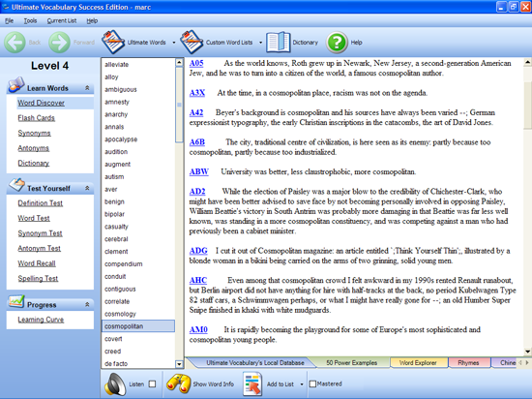
Task: Open the Current List menu
Action: [x=62, y=20]
